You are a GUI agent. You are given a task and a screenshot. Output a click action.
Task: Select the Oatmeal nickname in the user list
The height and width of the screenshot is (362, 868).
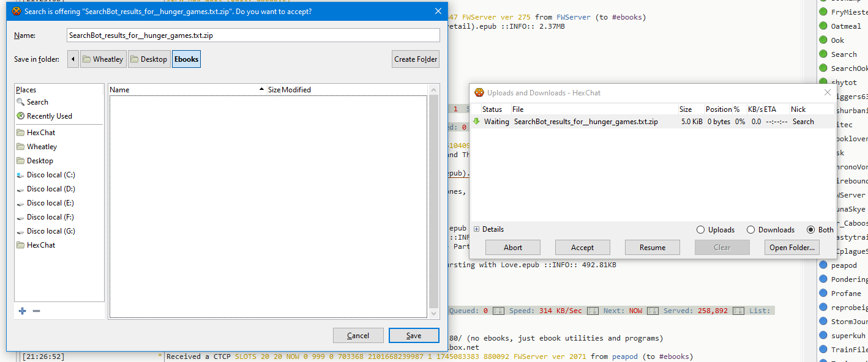(846, 26)
